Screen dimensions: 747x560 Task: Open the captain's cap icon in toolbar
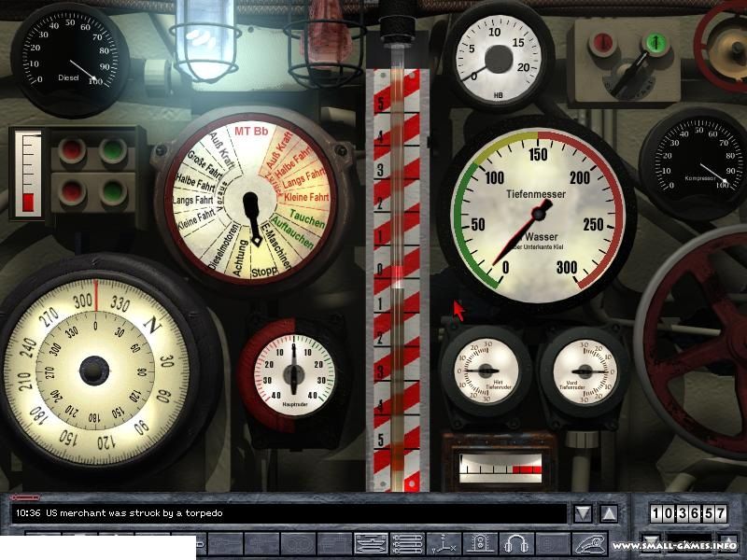[x=590, y=544]
